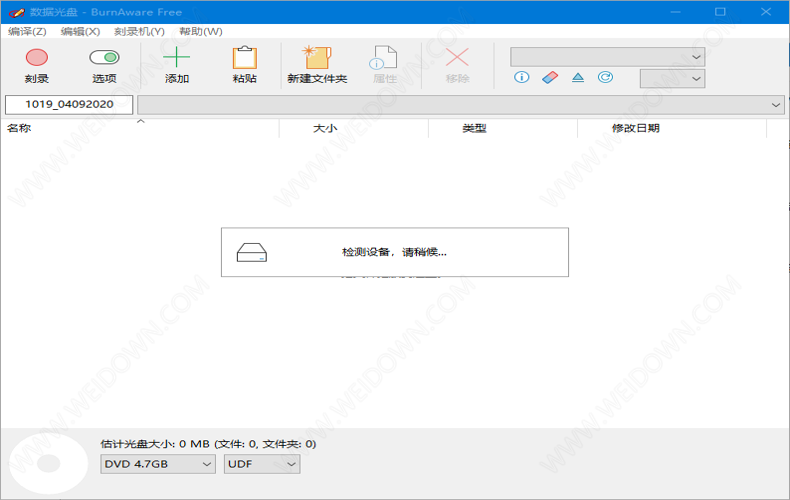Click the Paste (粘贴) clipboard icon

(245, 57)
